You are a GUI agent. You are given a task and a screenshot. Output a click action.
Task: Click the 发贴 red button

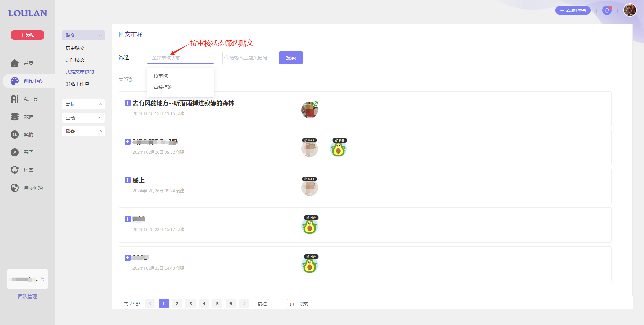click(28, 35)
